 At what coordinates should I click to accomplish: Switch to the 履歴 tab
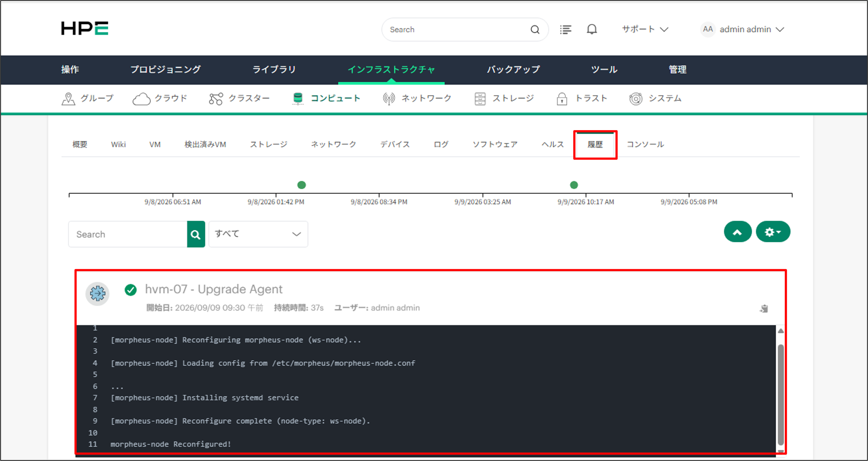(595, 144)
